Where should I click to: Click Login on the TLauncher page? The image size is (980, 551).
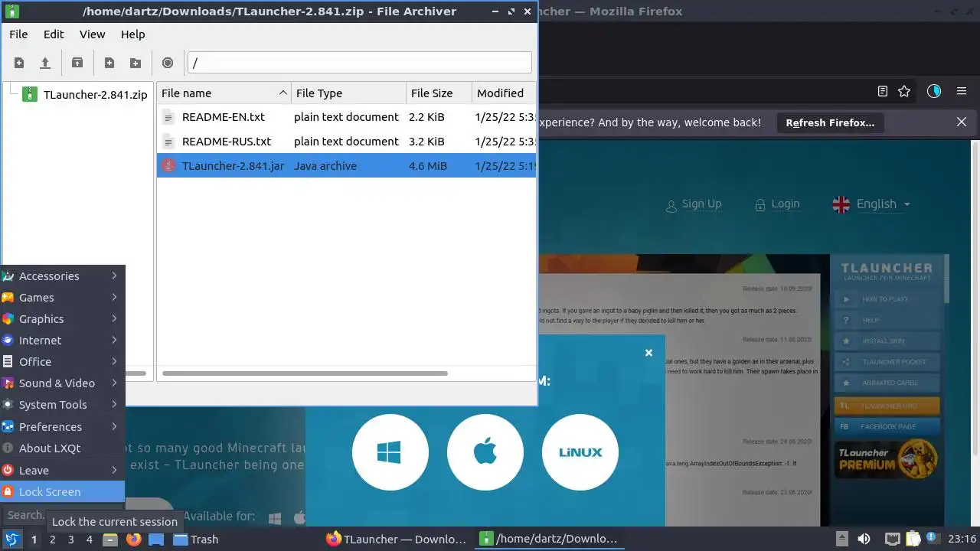pyautogui.click(x=777, y=204)
